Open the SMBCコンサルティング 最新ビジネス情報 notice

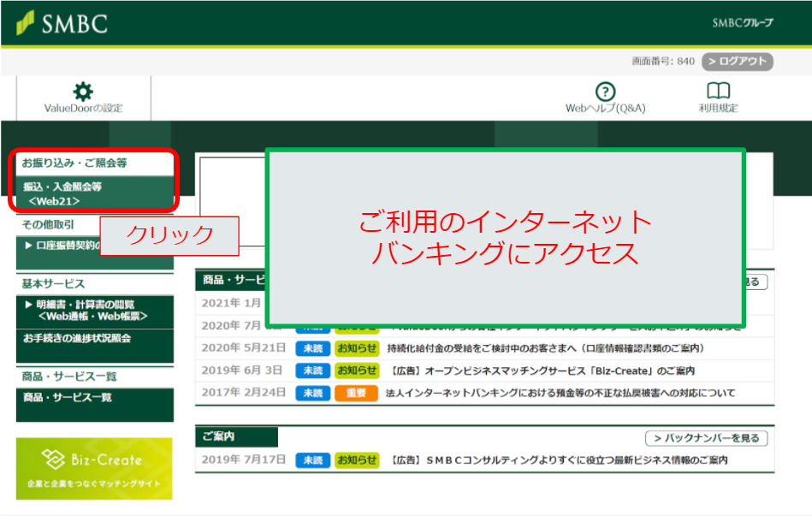click(x=558, y=460)
